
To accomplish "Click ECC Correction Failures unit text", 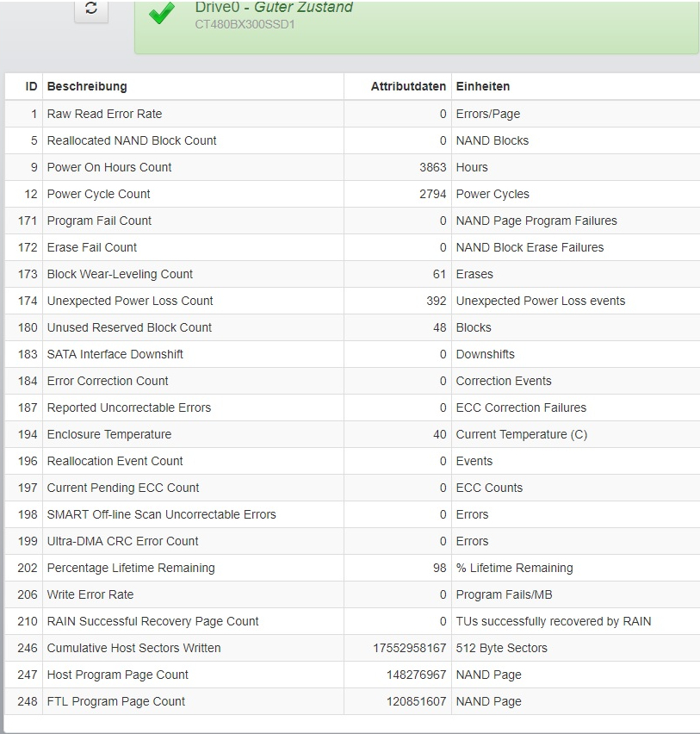I will tap(521, 407).
